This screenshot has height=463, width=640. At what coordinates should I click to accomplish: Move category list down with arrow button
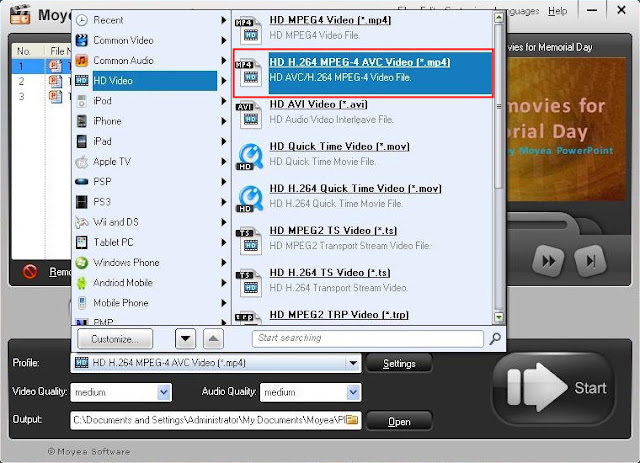tap(185, 339)
